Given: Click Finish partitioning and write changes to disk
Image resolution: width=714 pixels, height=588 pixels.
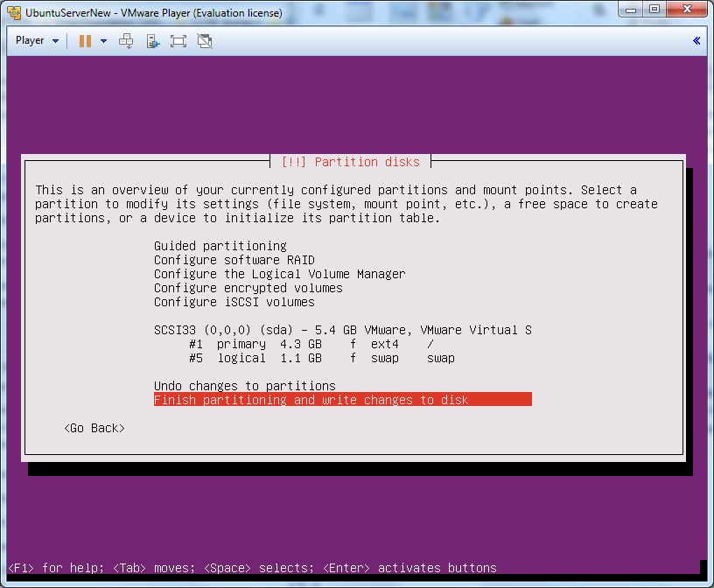Looking at the screenshot, I should pos(341,400).
